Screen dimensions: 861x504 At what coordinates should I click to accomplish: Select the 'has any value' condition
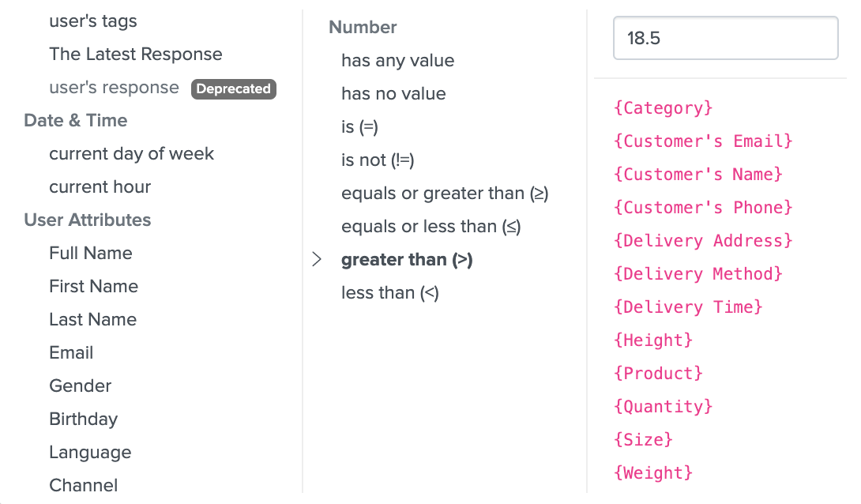pos(397,61)
